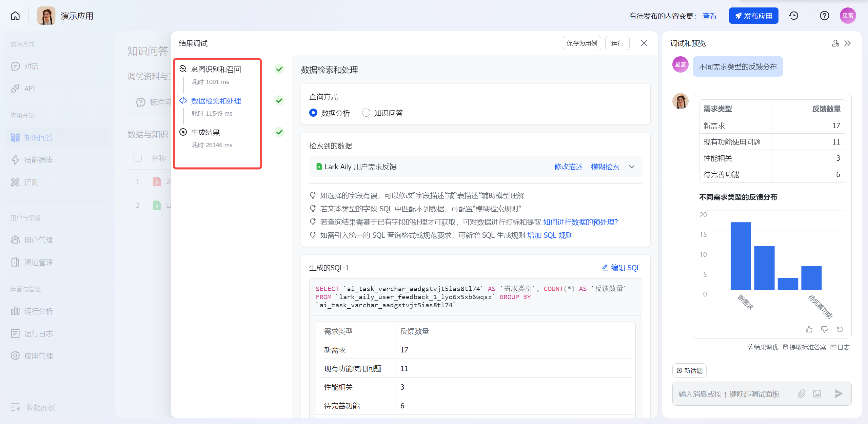
Task: Open 查看 pending changes link
Action: pyautogui.click(x=709, y=16)
